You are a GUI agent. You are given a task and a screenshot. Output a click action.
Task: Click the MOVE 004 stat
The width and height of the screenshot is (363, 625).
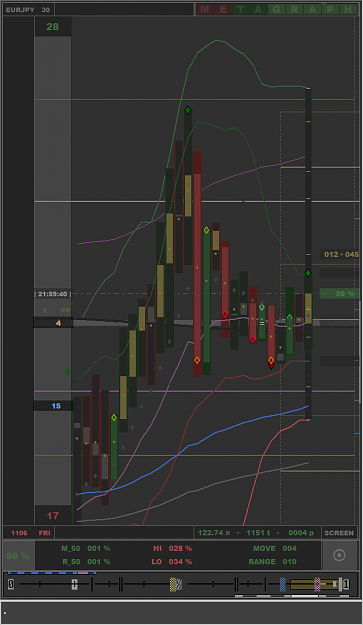(x=275, y=548)
